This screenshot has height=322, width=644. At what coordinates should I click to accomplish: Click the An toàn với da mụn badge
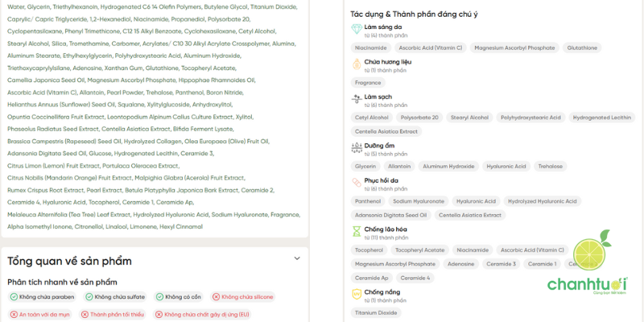(41, 314)
